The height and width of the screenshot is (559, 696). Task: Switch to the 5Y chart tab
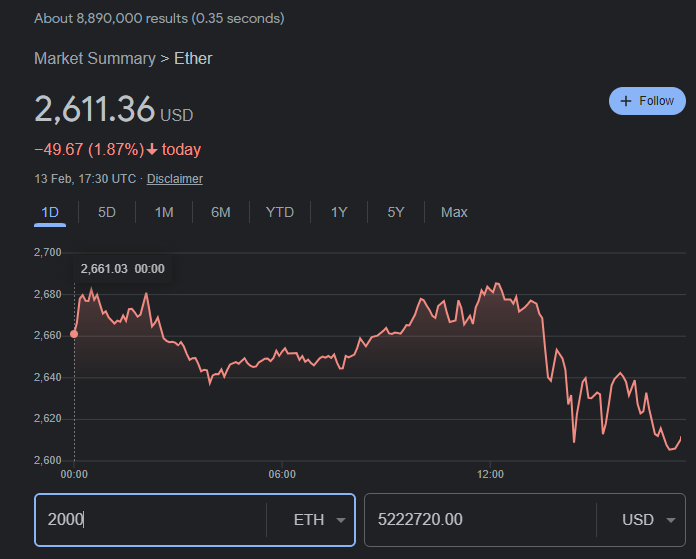[x=396, y=212]
